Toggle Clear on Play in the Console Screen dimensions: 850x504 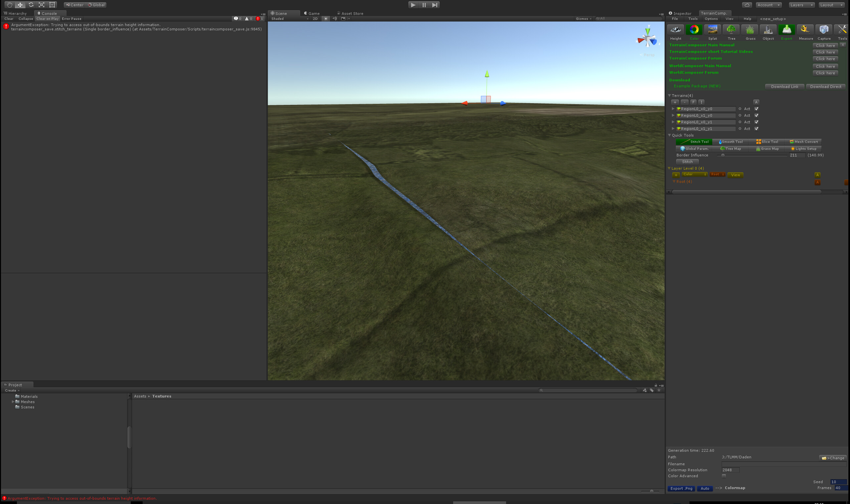pyautogui.click(x=47, y=19)
